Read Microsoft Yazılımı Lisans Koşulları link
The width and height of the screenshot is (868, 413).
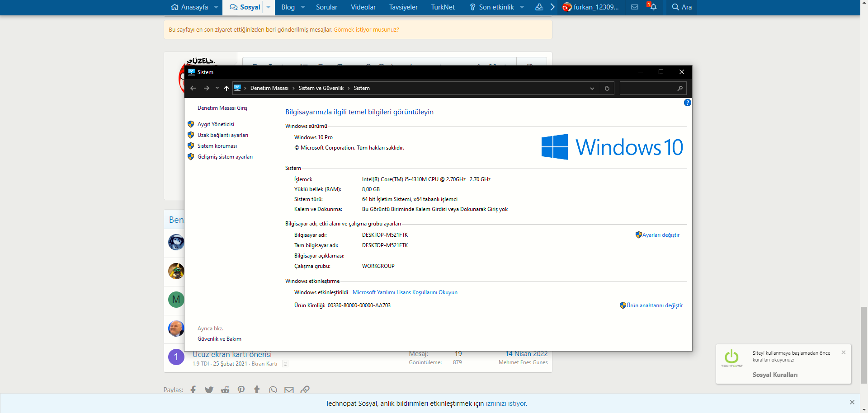(405, 292)
